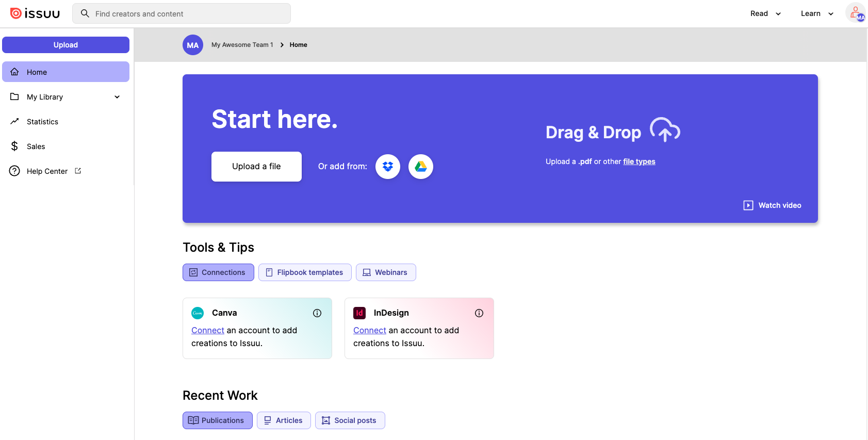The image size is (868, 440).
Task: Open InDesign connection info icon
Action: click(479, 313)
